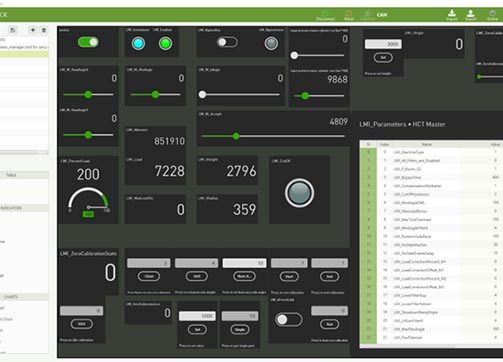Screen dimensions: 503x362
Task: Click the Set button under the 3000 field
Action: tap(383, 58)
